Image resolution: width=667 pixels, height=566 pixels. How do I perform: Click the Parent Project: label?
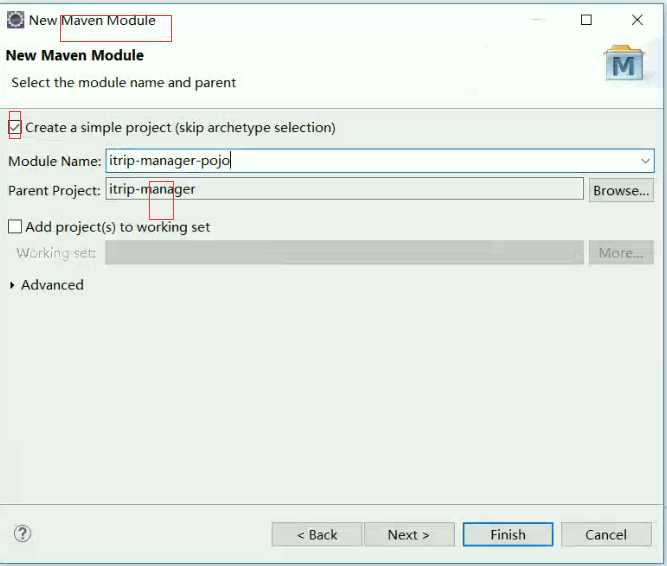[54, 191]
